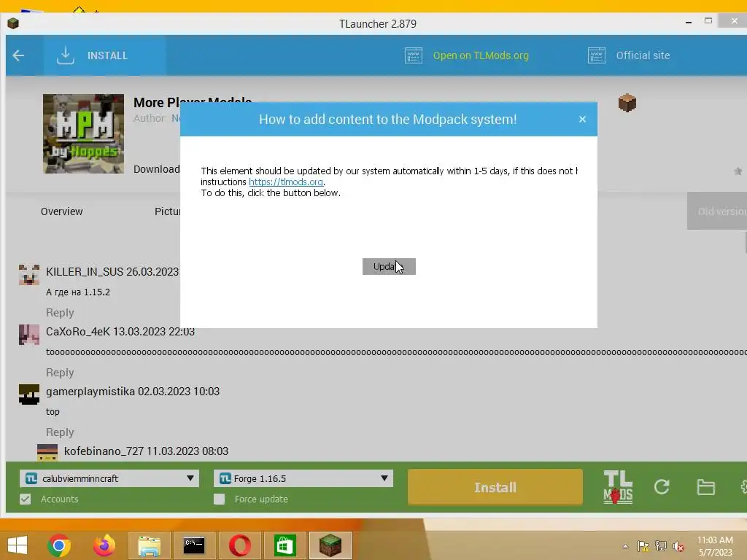Click the Update button in the dialog
This screenshot has height=560, width=747.
point(389,267)
